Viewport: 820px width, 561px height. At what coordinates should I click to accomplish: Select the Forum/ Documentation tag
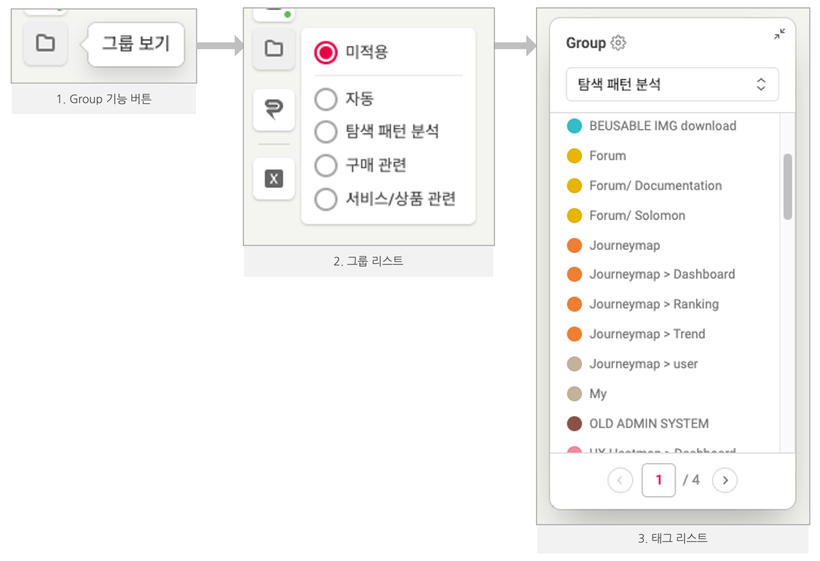point(655,185)
